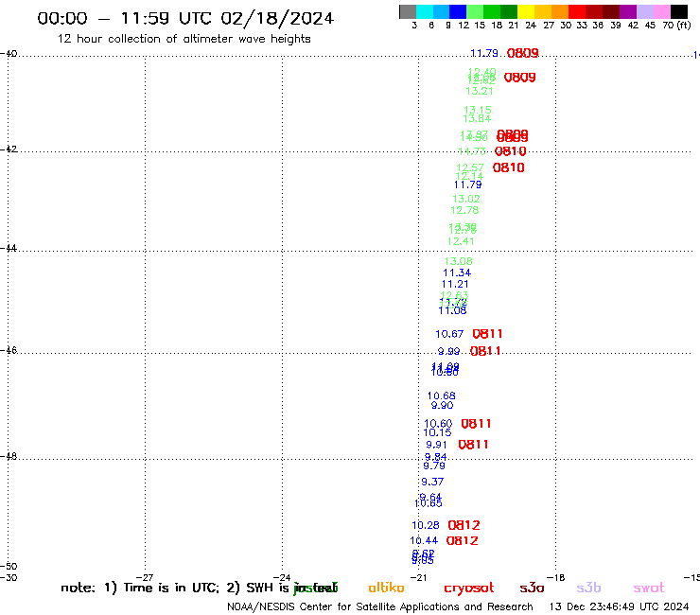
Task: Click the red 0810 time beside 14.73
Action: pos(510,151)
